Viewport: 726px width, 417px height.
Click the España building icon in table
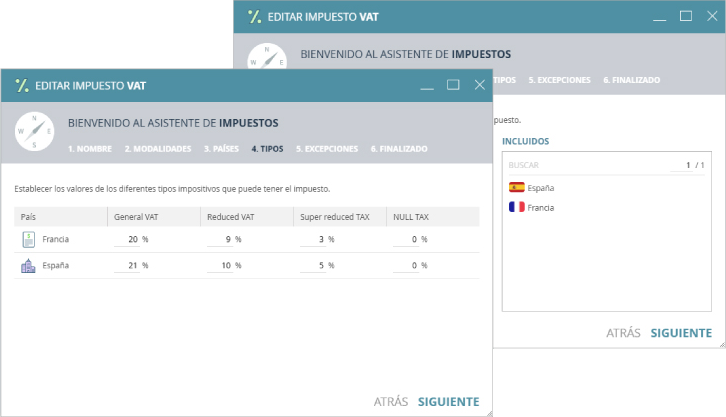tap(28, 265)
